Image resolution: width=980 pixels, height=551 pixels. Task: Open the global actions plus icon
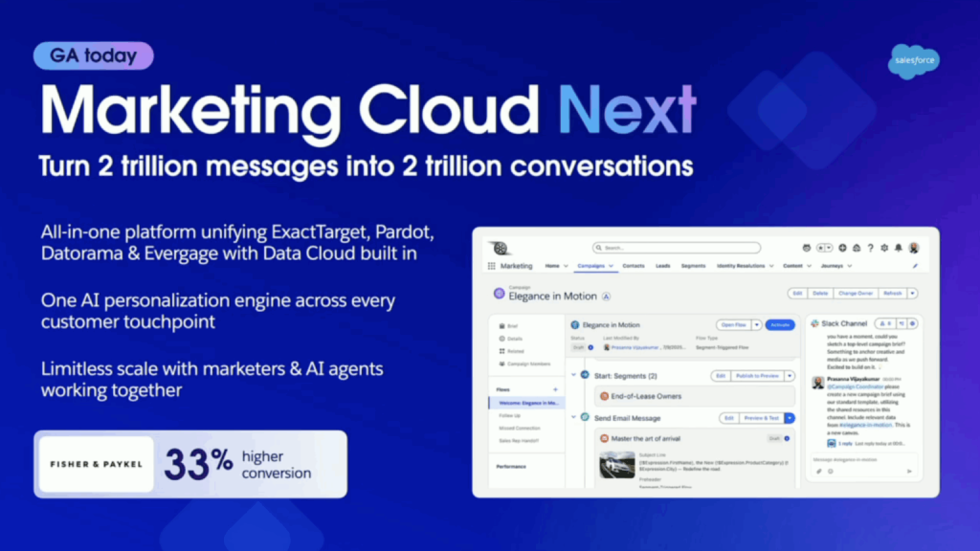pyautogui.click(x=842, y=248)
